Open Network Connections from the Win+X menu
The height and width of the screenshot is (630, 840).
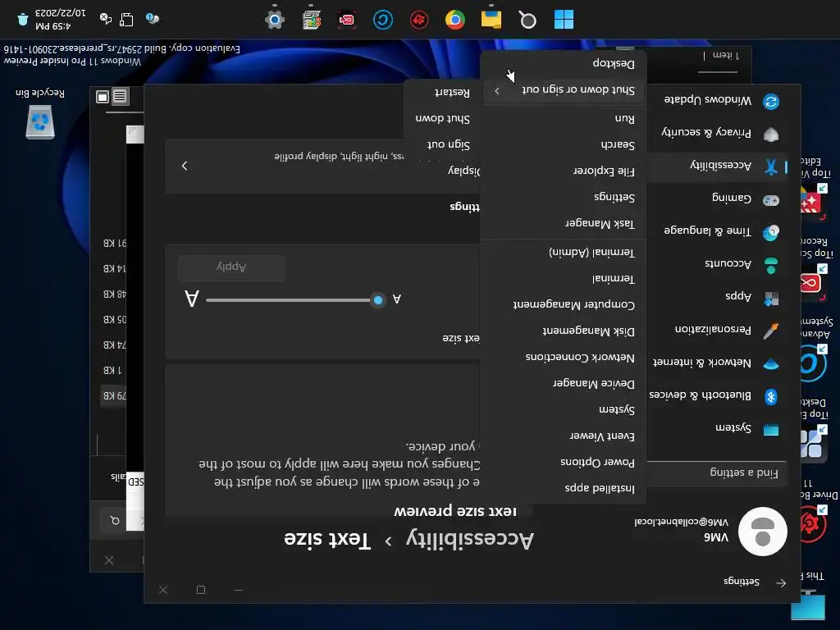[564, 358]
